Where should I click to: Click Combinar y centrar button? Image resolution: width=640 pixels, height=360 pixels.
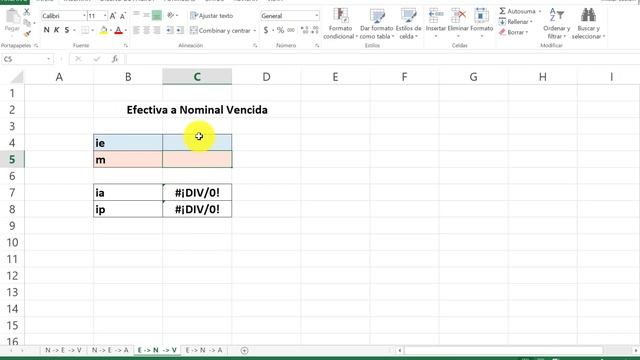pos(220,31)
